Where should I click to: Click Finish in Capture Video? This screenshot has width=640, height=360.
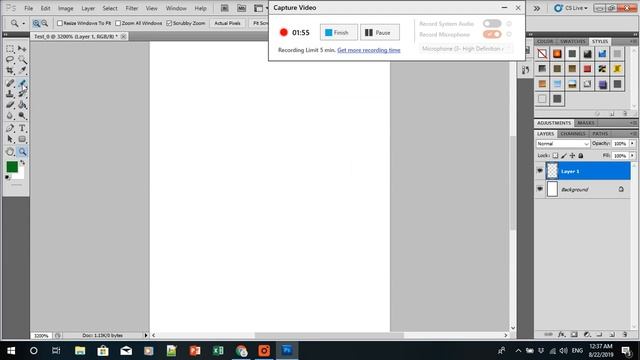pyautogui.click(x=338, y=33)
